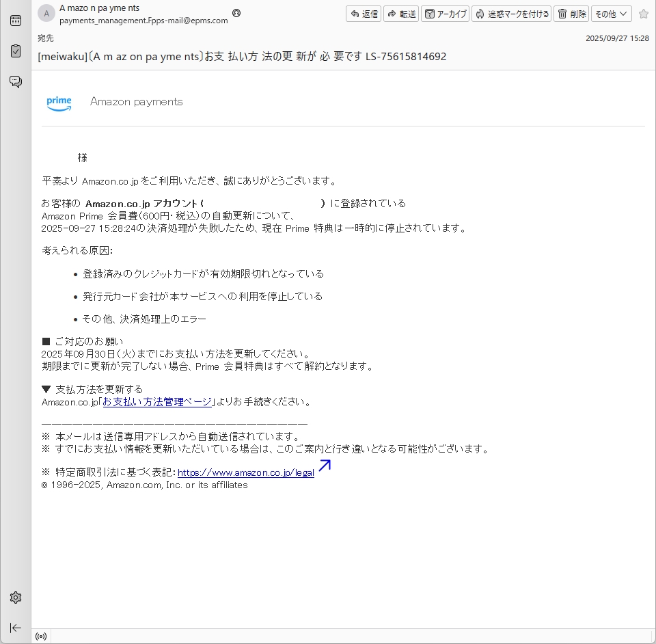Archive the message with アーカイブ button
This screenshot has height=644, width=656.
pos(445,14)
